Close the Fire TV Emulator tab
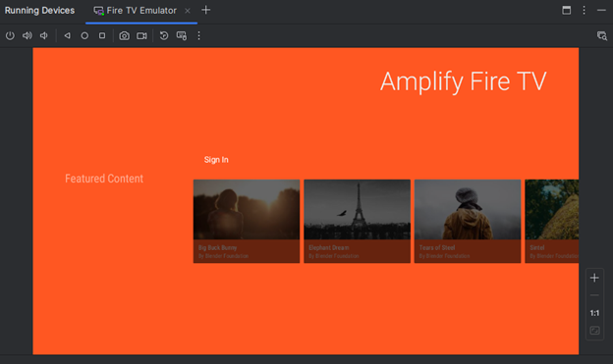This screenshot has height=364, width=613. pyautogui.click(x=188, y=11)
